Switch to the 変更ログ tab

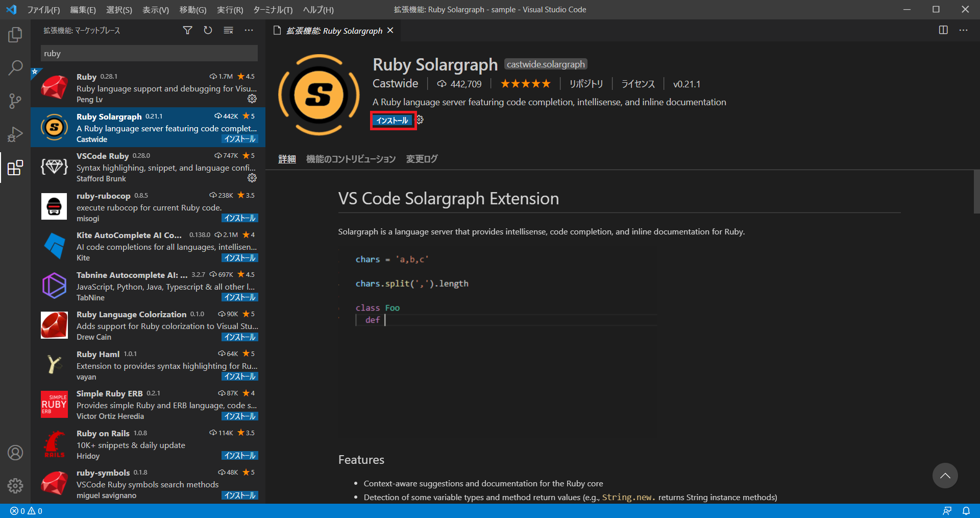click(422, 159)
